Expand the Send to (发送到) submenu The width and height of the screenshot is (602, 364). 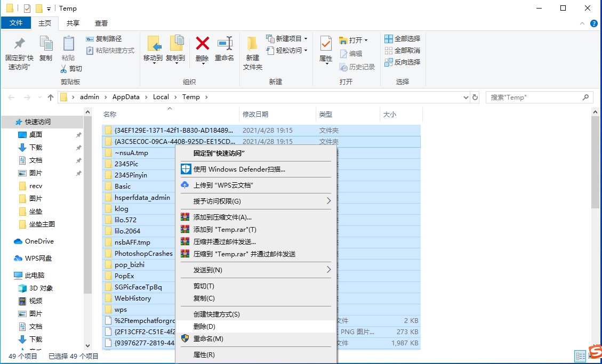[256, 270]
